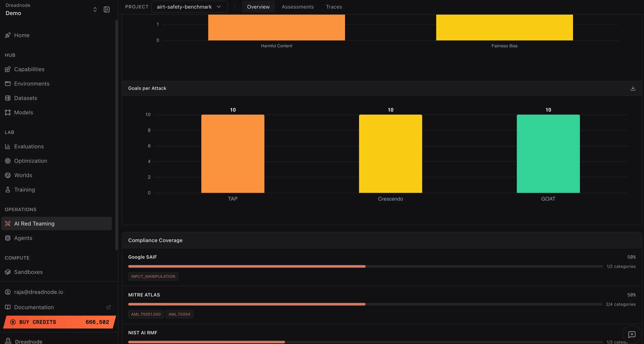The width and height of the screenshot is (644, 344).
Task: Open the raja@dreadnode.io account entry
Action: point(38,292)
